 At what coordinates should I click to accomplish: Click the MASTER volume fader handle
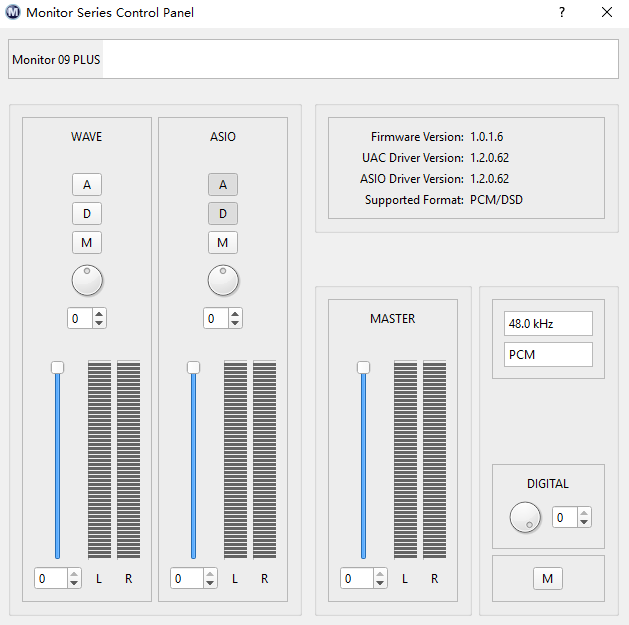coord(364,367)
